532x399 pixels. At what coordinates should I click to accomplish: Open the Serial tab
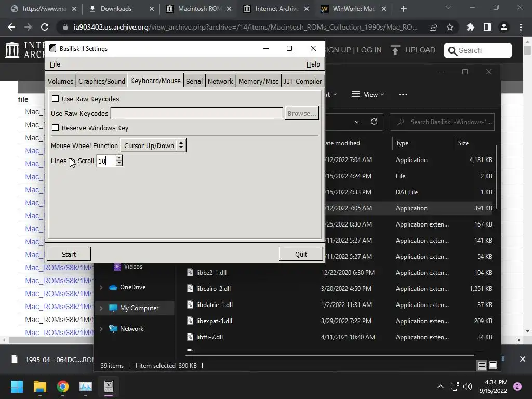[x=194, y=81]
